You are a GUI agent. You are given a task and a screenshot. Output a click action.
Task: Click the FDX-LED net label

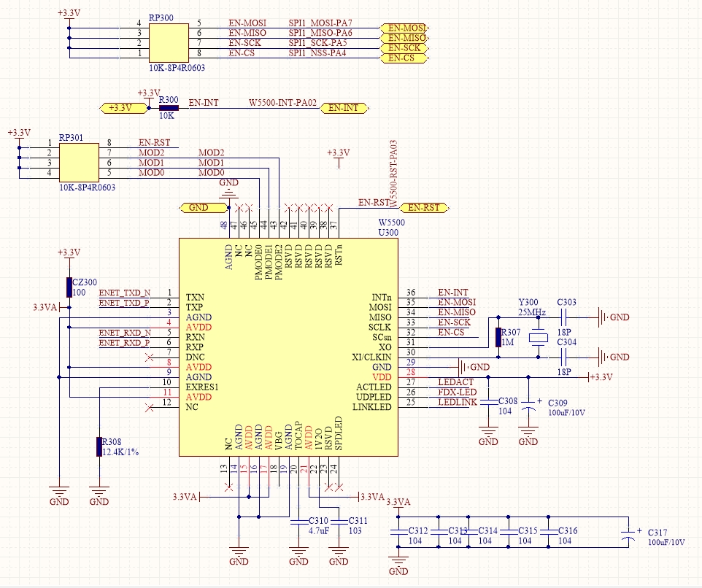tap(457, 392)
